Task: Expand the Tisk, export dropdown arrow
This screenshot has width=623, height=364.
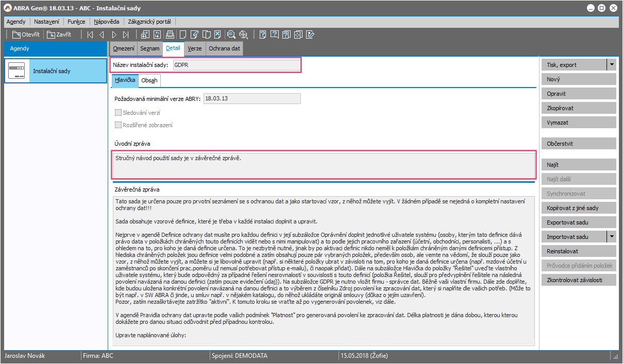Action: click(611, 65)
